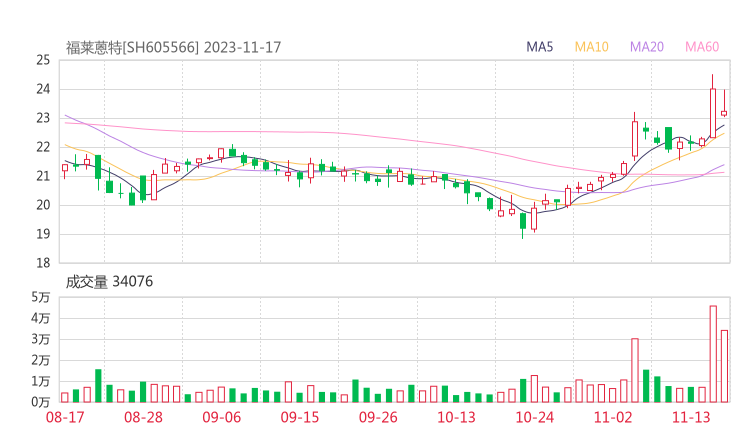The image size is (740, 440).
Task: Click the 11-13 date axis label
Action: pyautogui.click(x=691, y=417)
